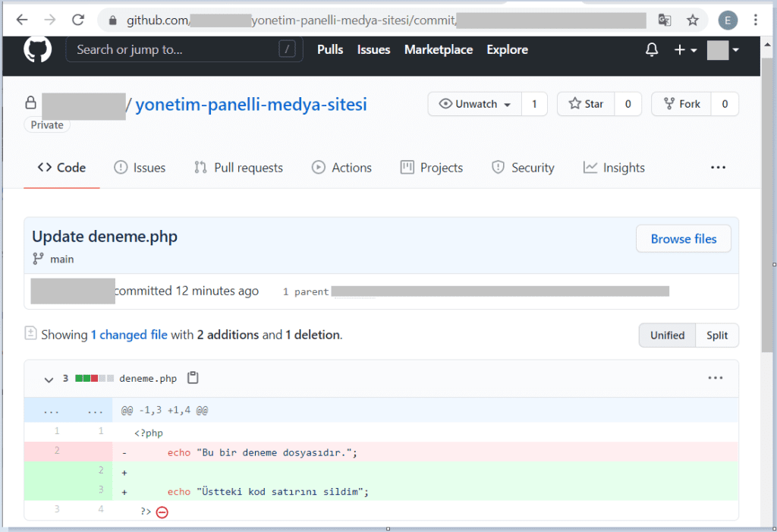Click the translate icon in the address bar
Viewport: 777px width, 532px height.
click(663, 20)
